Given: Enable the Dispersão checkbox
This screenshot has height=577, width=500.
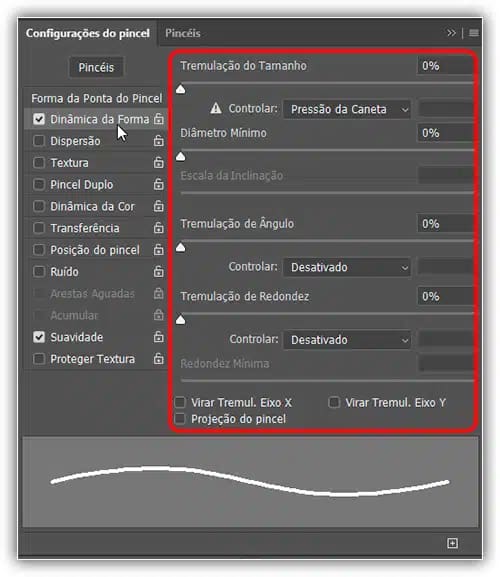Looking at the screenshot, I should pos(39,141).
